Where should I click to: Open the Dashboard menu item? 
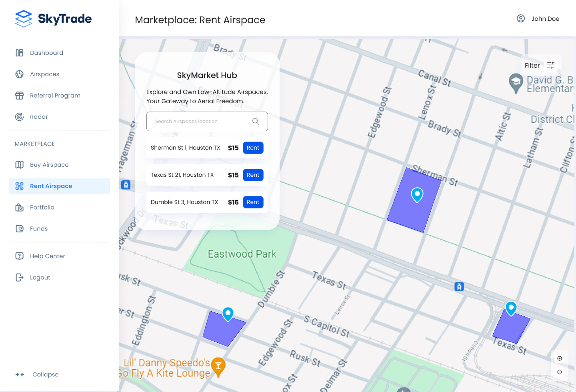(x=46, y=53)
